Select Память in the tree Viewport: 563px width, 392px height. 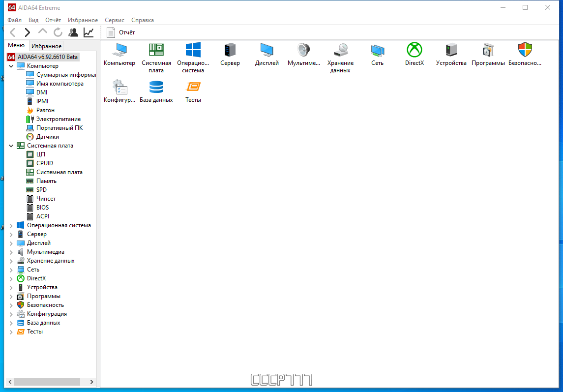(x=42, y=181)
